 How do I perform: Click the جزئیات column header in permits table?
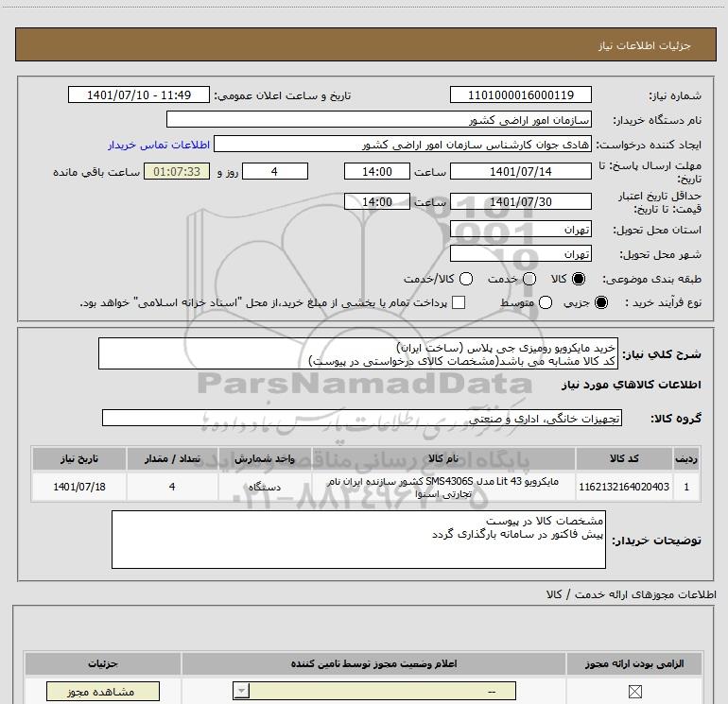103,663
